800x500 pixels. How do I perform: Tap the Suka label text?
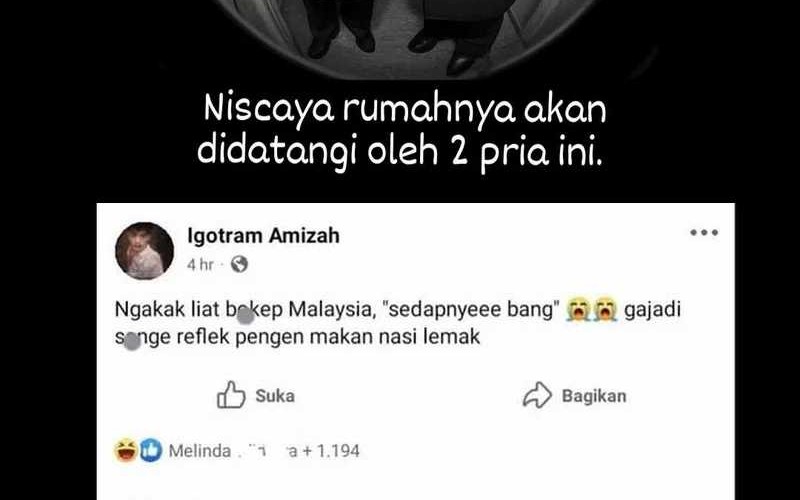coord(275,396)
